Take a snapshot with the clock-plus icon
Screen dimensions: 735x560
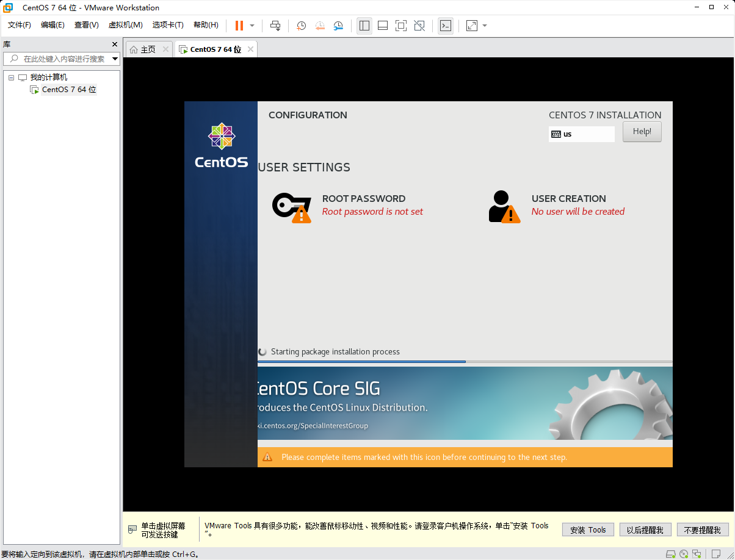tap(301, 26)
